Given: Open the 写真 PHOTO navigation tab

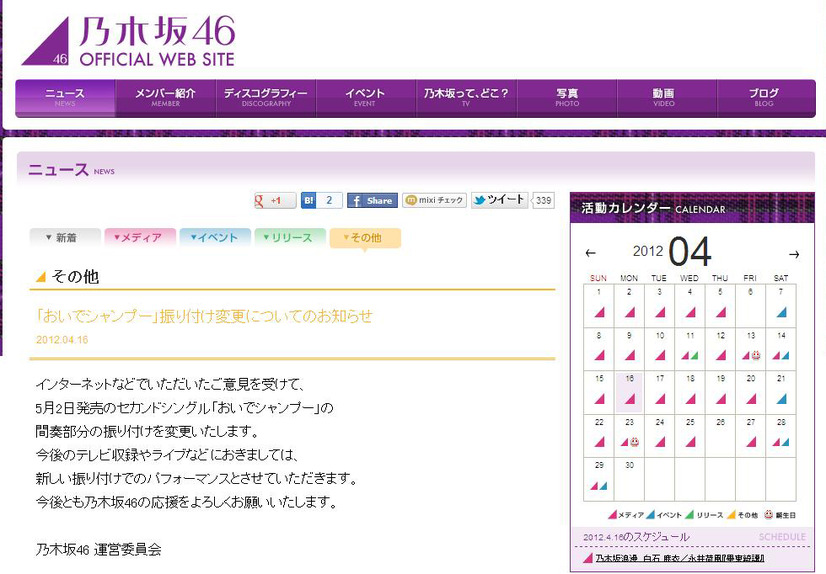Looking at the screenshot, I should 567,98.
